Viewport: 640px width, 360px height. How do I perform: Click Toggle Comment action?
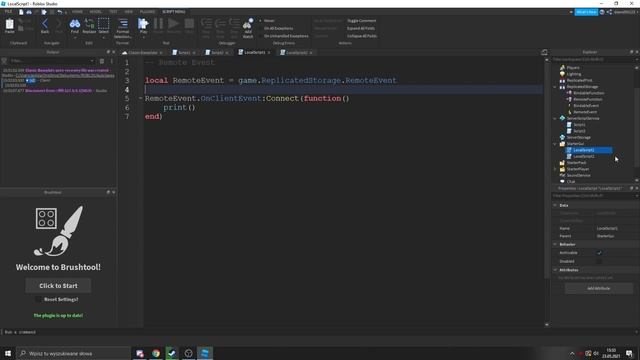(x=361, y=21)
